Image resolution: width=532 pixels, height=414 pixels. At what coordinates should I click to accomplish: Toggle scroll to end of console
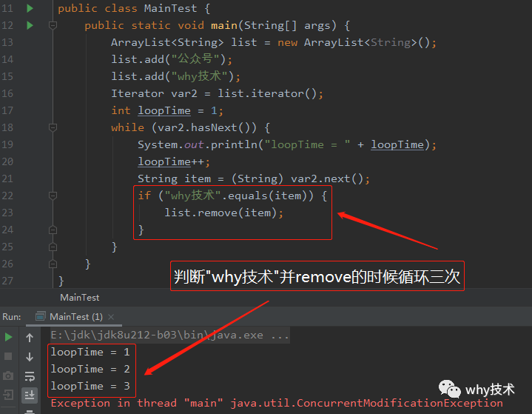point(30,395)
